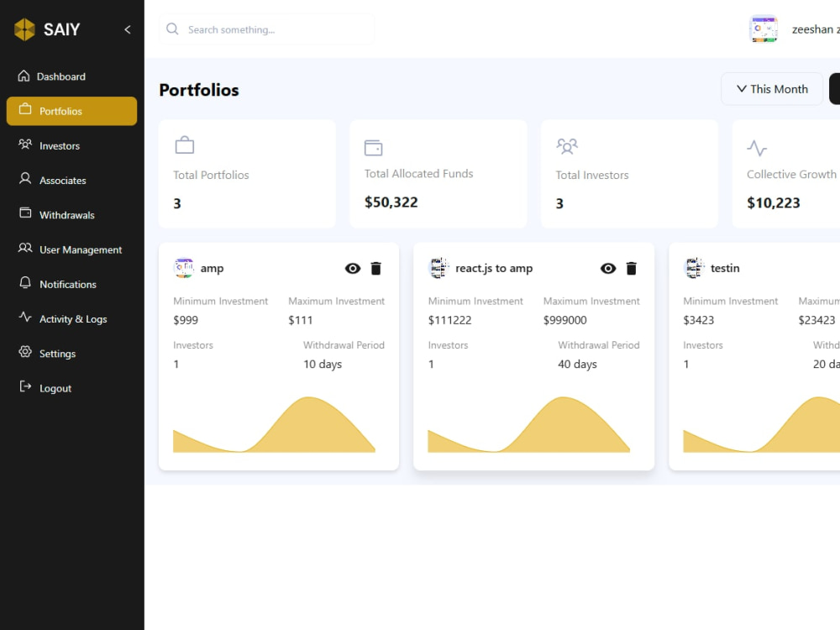
Task: Click the Activity & Logs pulse icon
Action: 25,318
